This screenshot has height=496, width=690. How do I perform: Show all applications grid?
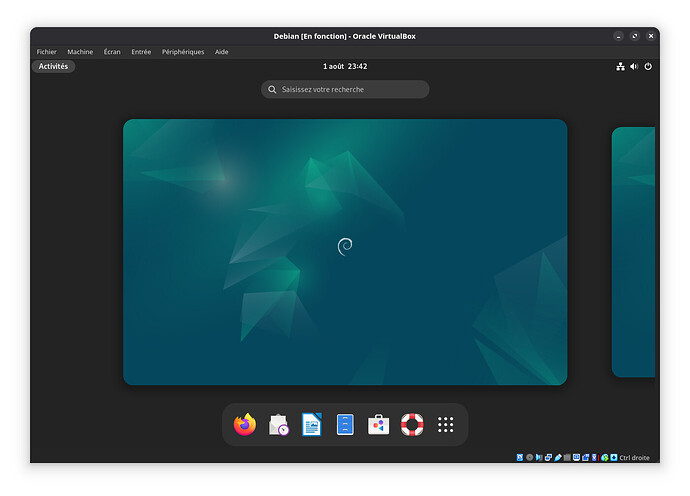[446, 425]
